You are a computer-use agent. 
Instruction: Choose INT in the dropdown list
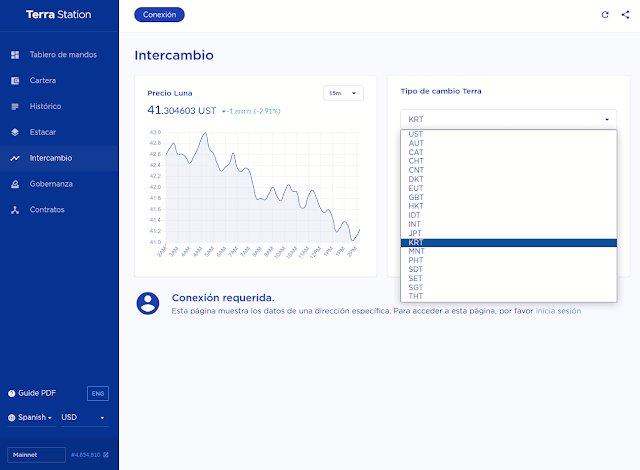(x=509, y=224)
